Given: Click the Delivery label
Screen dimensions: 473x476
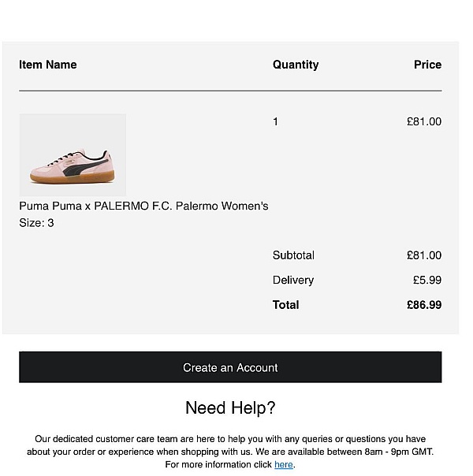Looking at the screenshot, I should (x=293, y=281).
